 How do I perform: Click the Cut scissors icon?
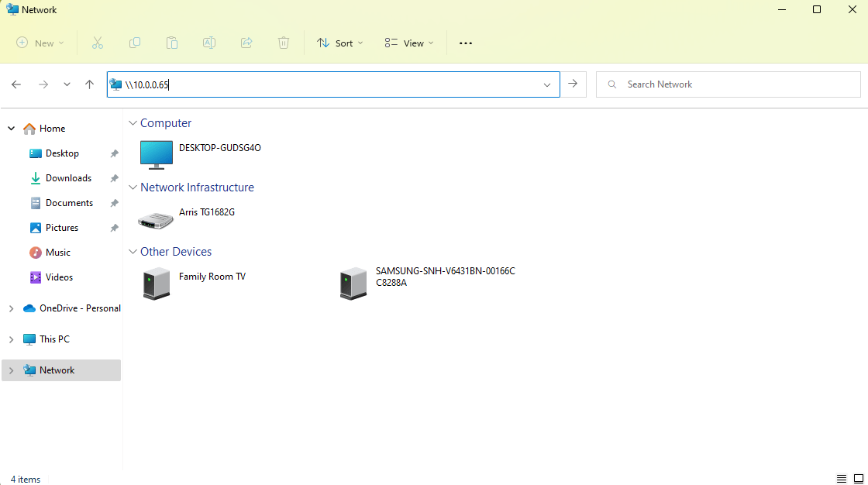pos(98,43)
